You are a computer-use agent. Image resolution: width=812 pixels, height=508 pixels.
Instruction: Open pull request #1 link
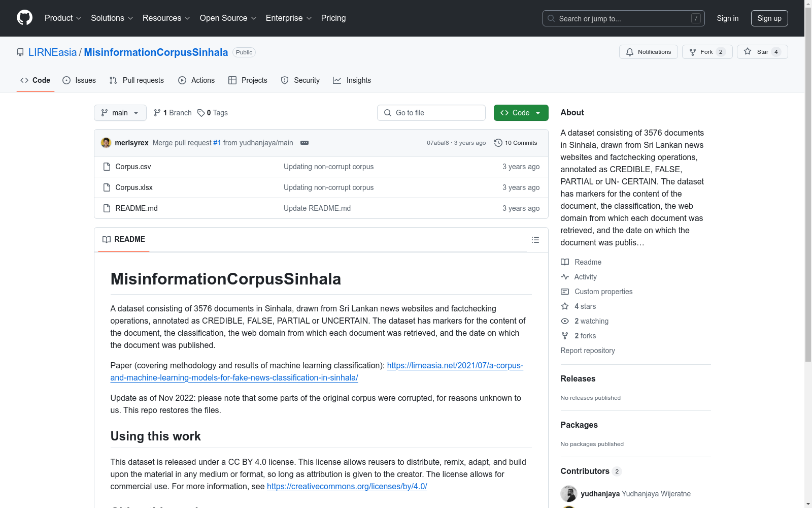tap(217, 143)
